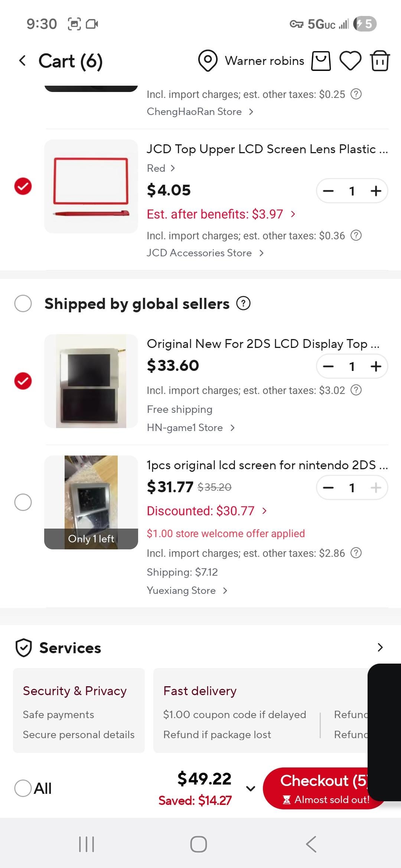Select all Shipped by global sellers items
The image size is (401, 868).
click(x=23, y=303)
